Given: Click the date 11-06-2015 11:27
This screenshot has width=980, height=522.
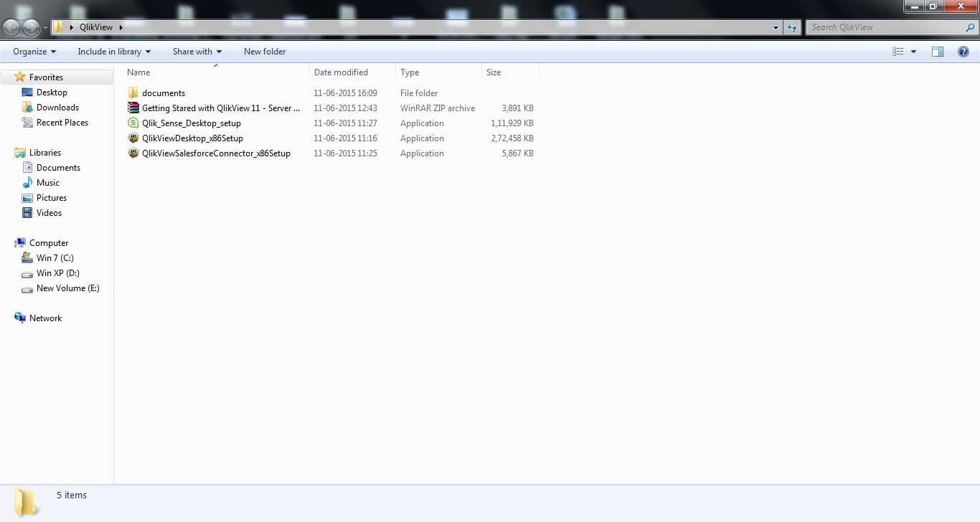Looking at the screenshot, I should tap(345, 123).
